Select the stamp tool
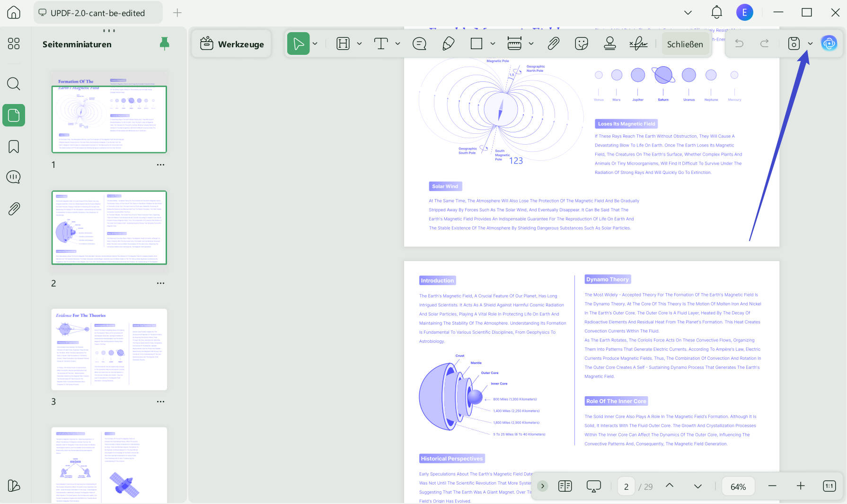 click(x=610, y=44)
